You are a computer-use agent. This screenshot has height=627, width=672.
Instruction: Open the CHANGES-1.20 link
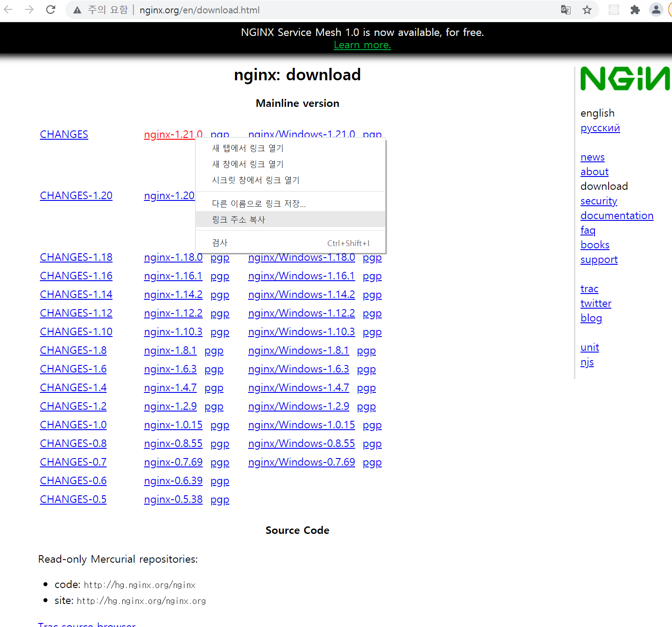76,196
